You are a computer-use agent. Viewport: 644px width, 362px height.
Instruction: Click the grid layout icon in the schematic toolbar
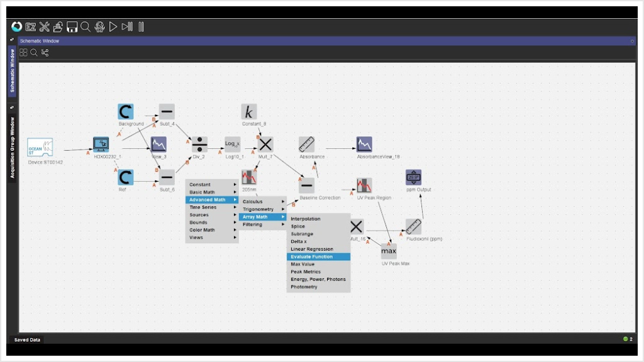click(23, 53)
